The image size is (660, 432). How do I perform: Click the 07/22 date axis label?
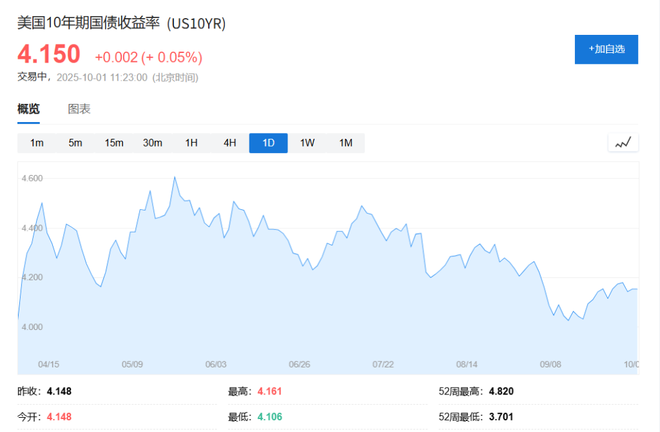click(383, 365)
